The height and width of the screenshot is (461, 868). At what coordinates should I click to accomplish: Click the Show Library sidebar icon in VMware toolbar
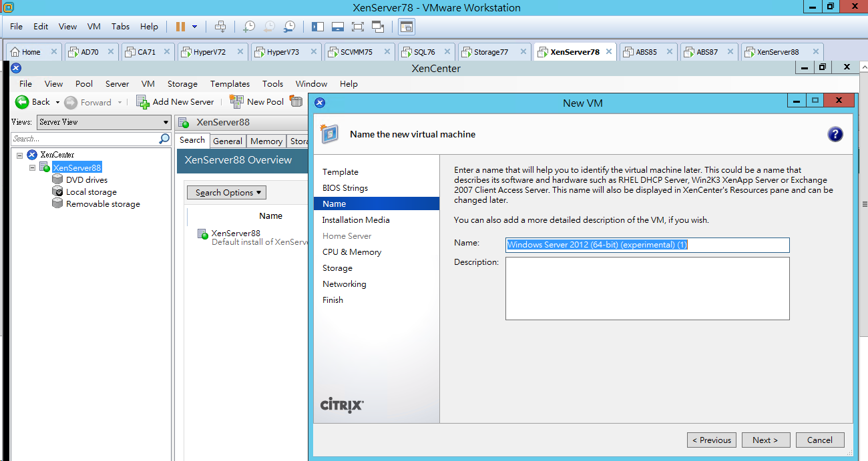tap(318, 27)
